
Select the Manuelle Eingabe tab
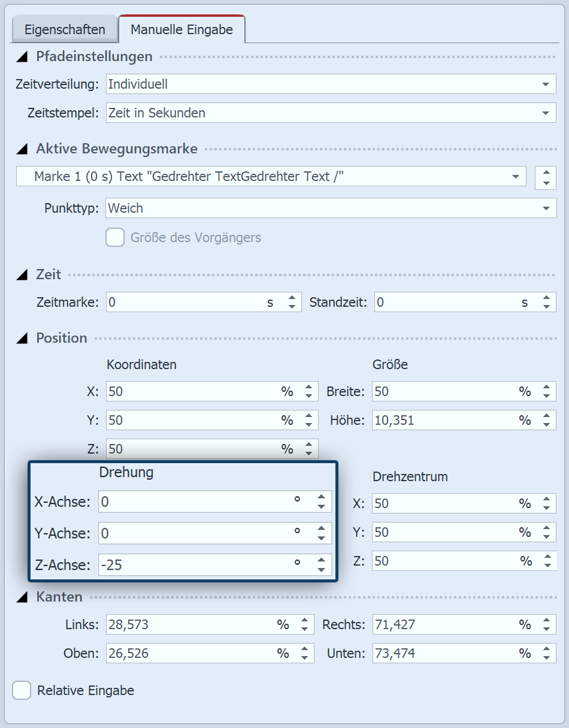[x=181, y=29]
